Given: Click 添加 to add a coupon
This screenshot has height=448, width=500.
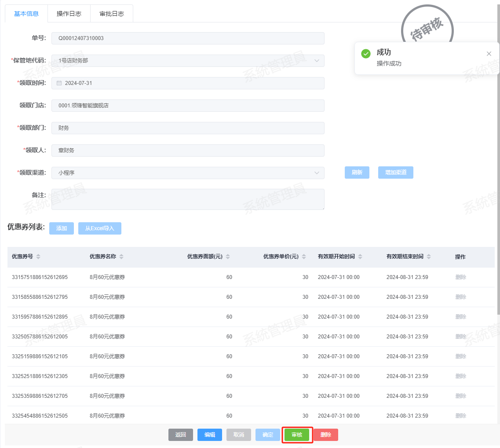Looking at the screenshot, I should tap(62, 228).
